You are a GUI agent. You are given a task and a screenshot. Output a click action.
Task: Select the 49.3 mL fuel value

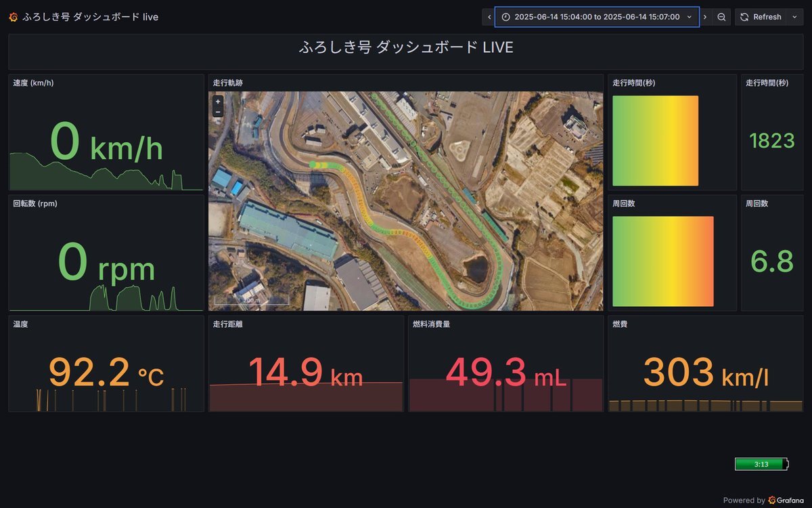pyautogui.click(x=506, y=373)
